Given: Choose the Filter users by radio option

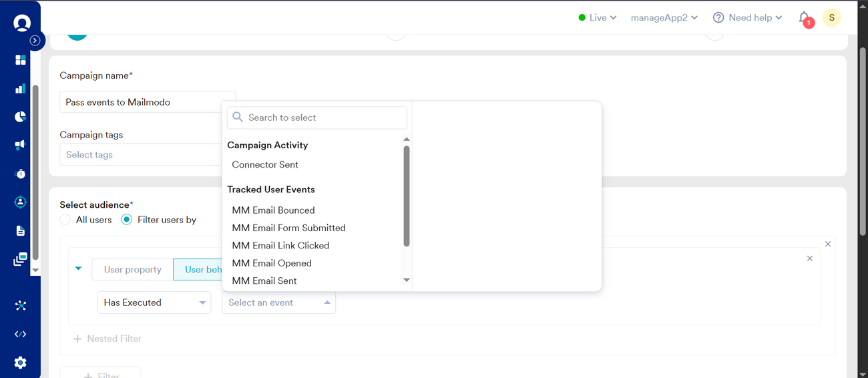Looking at the screenshot, I should pos(127,220).
